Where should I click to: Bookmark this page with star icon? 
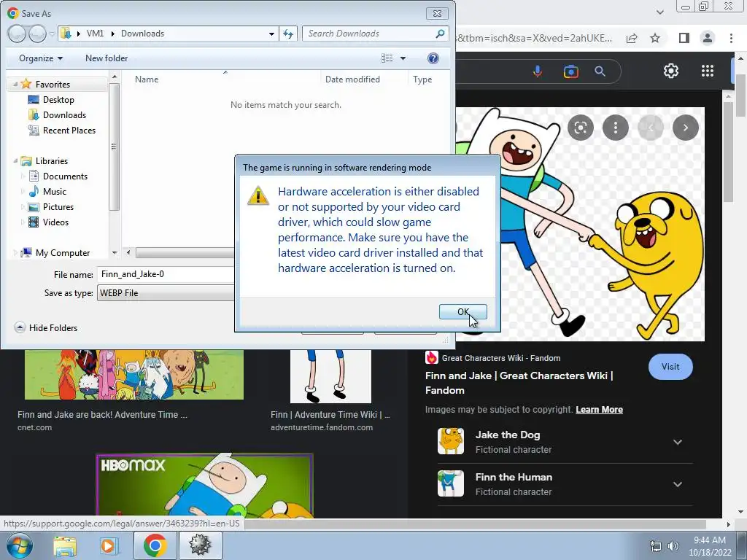(x=655, y=38)
